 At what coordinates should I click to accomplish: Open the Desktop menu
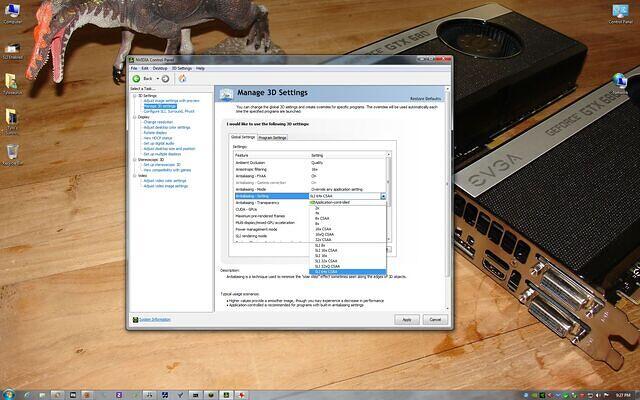tap(160, 68)
